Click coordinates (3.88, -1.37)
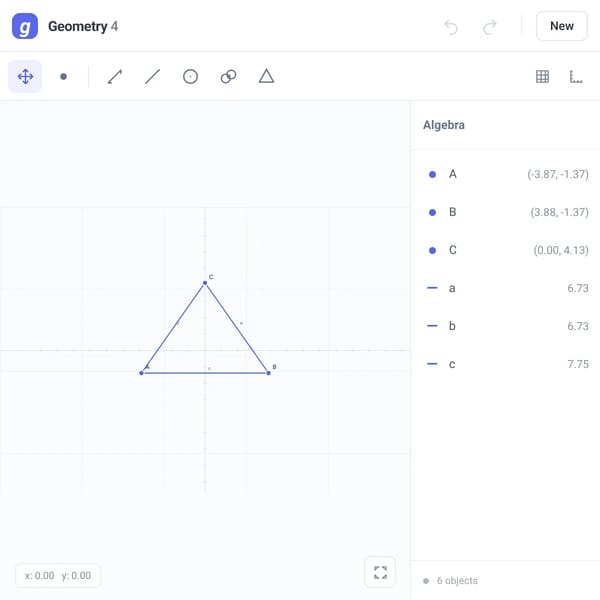This screenshot has height=600, width=600. 559,212
